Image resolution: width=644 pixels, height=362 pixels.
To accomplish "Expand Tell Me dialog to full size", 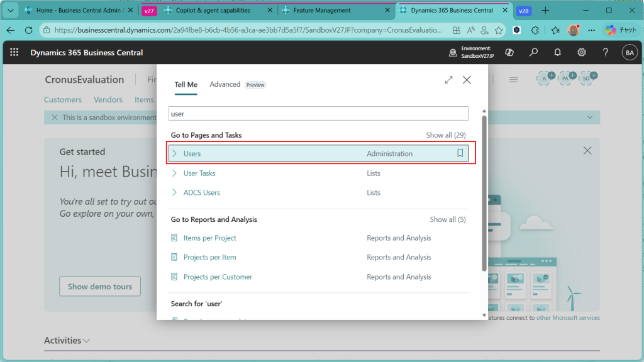I will click(x=448, y=80).
